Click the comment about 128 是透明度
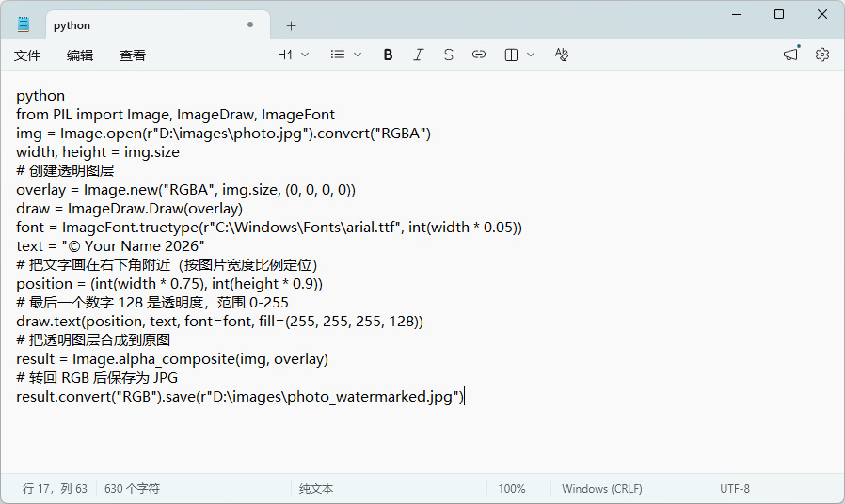845x504 pixels. click(152, 303)
